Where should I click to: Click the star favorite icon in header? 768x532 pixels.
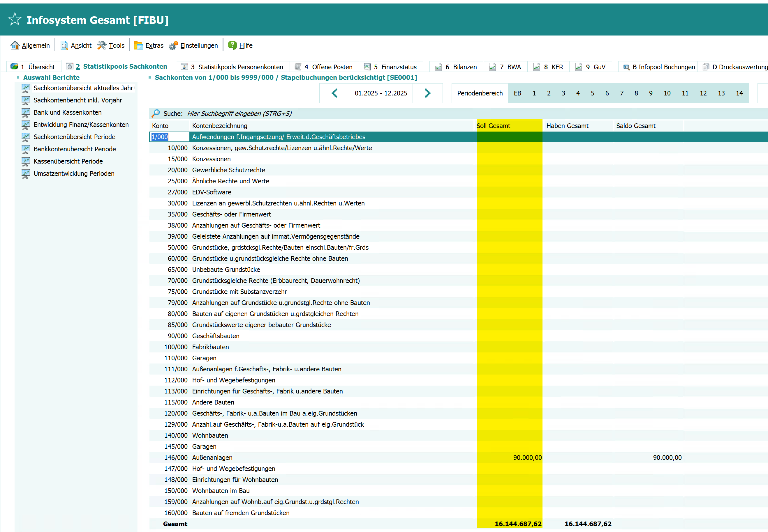click(x=15, y=19)
